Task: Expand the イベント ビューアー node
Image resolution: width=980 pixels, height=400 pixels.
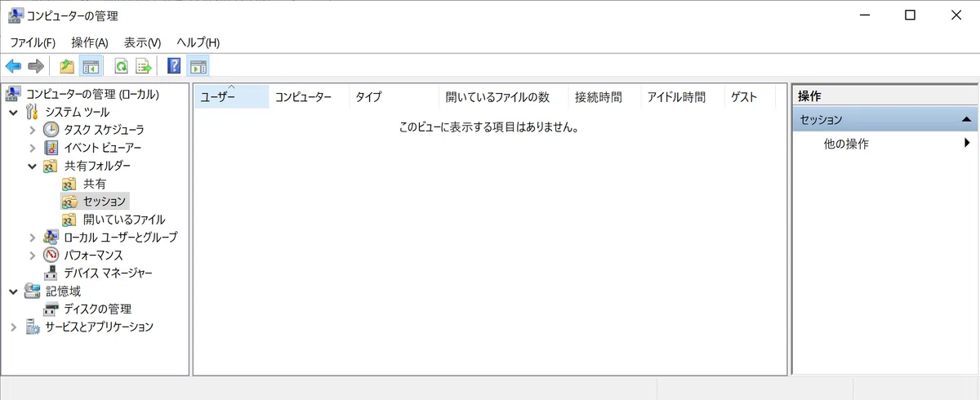Action: pyautogui.click(x=32, y=148)
